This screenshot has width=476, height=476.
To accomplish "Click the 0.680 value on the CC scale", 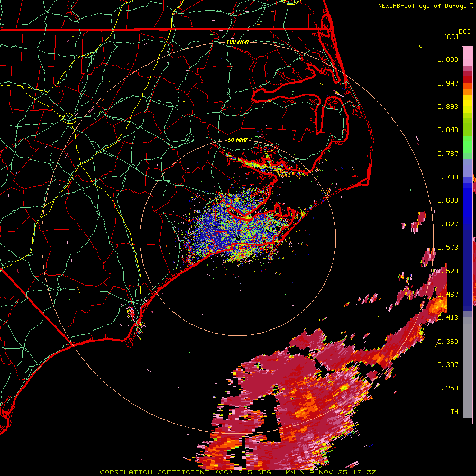I will point(448,200).
